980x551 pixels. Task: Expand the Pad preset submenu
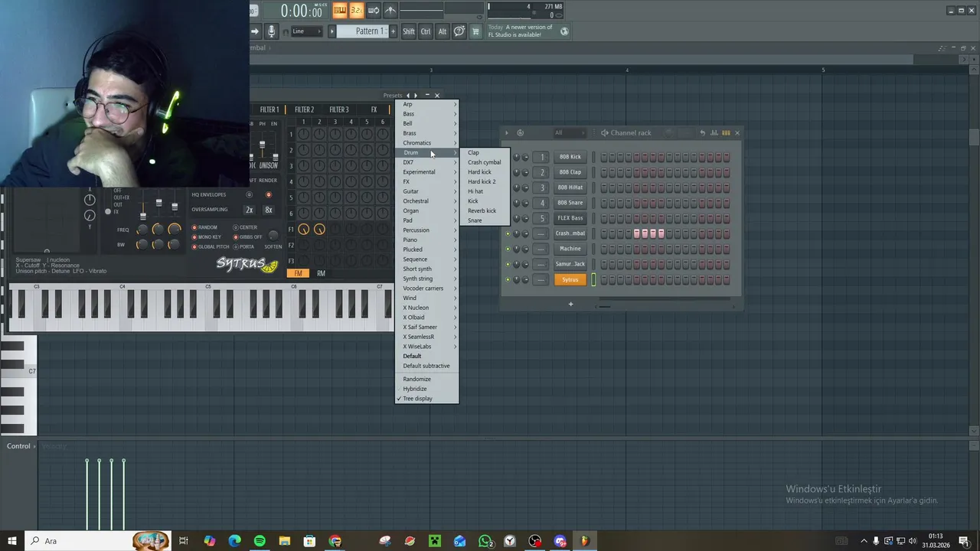pos(426,220)
